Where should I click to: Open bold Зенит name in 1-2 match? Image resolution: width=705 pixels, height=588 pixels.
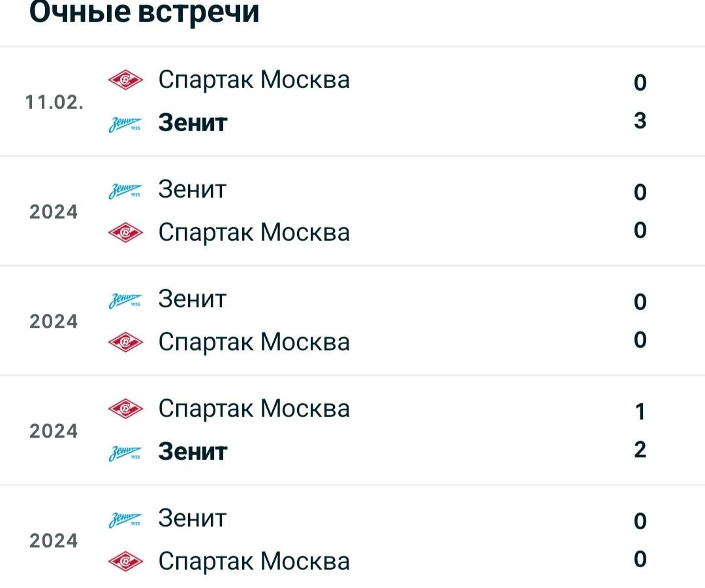coord(193,452)
